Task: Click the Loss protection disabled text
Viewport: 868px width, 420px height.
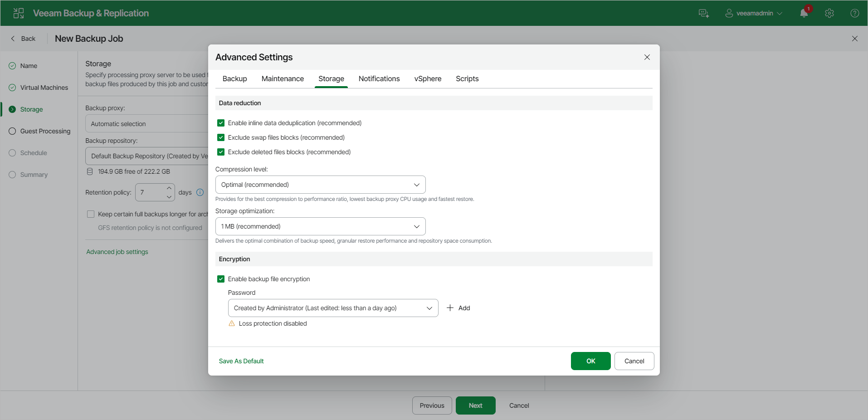Action: tap(273, 323)
